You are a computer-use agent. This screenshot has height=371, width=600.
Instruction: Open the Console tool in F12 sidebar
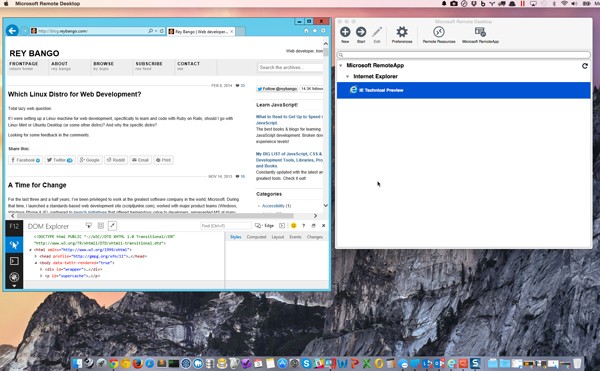pos(14,261)
